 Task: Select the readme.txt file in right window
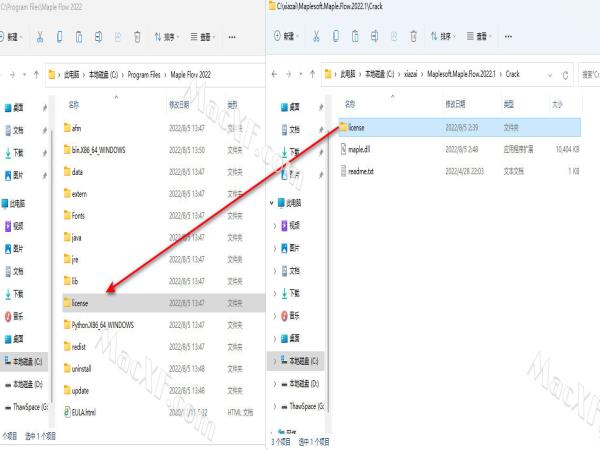(460, 171)
